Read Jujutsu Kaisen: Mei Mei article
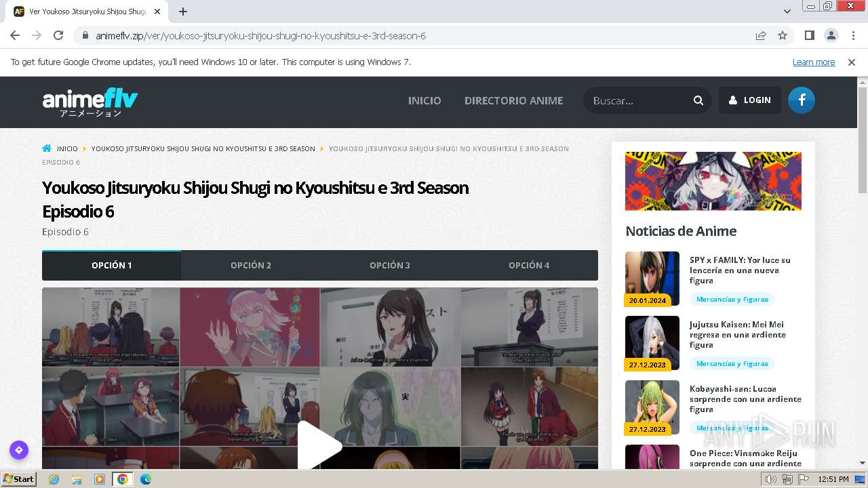The height and width of the screenshot is (488, 868). [738, 335]
